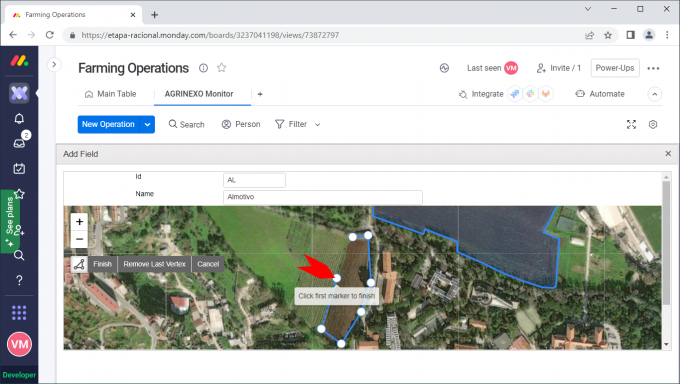
Task: Open the monday.com home logo
Action: [19, 61]
